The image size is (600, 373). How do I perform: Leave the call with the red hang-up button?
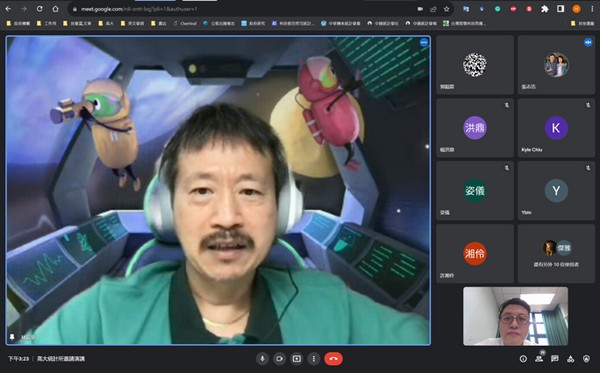(x=333, y=358)
